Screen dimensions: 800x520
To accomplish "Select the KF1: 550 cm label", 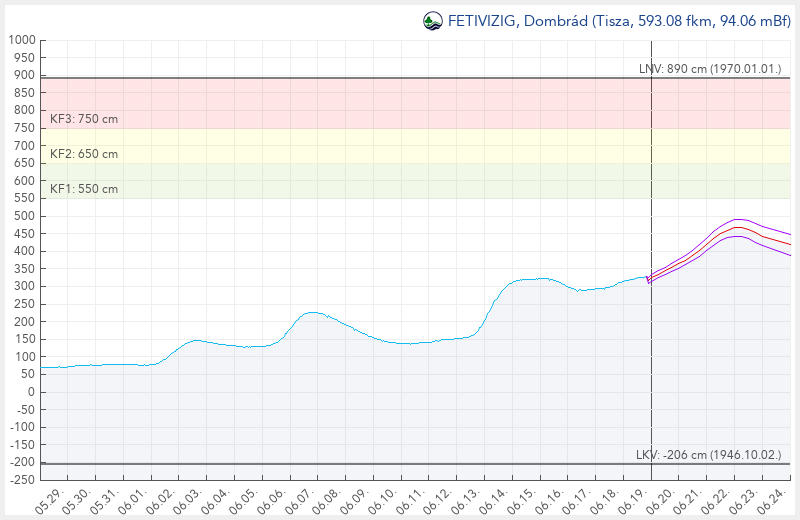I will coord(84,189).
